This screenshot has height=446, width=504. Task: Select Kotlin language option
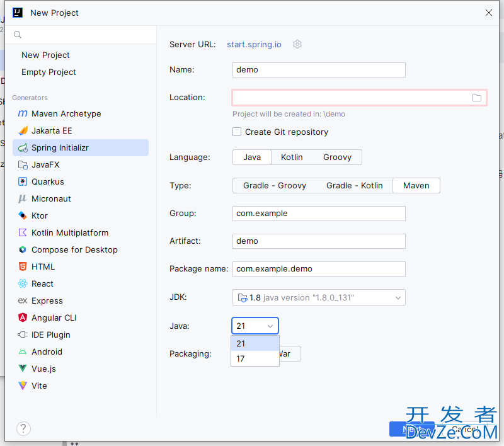pyautogui.click(x=292, y=157)
